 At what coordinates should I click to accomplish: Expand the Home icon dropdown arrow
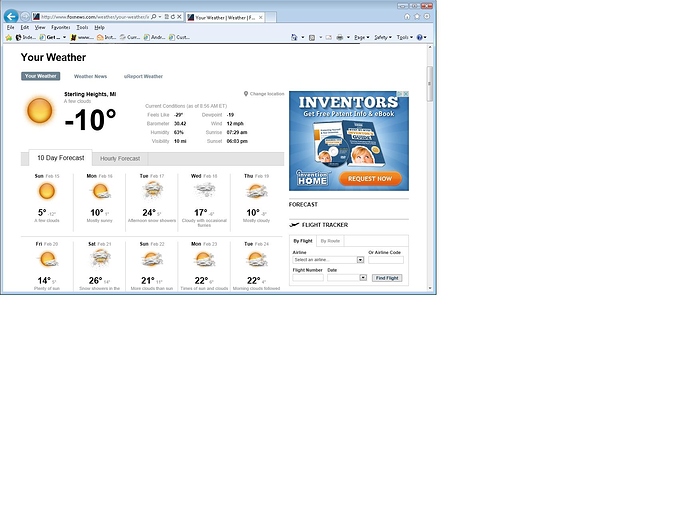pyautogui.click(x=303, y=37)
